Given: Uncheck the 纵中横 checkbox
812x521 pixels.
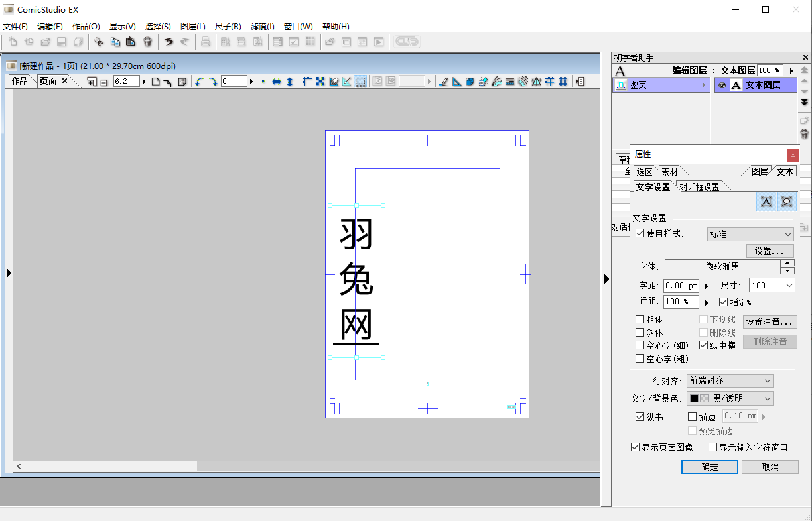Looking at the screenshot, I should point(703,345).
